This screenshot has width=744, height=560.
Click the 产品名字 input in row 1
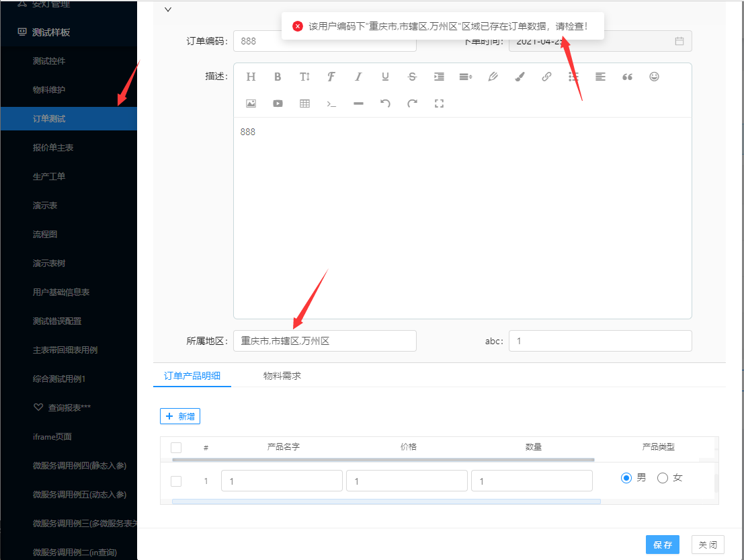tap(282, 481)
